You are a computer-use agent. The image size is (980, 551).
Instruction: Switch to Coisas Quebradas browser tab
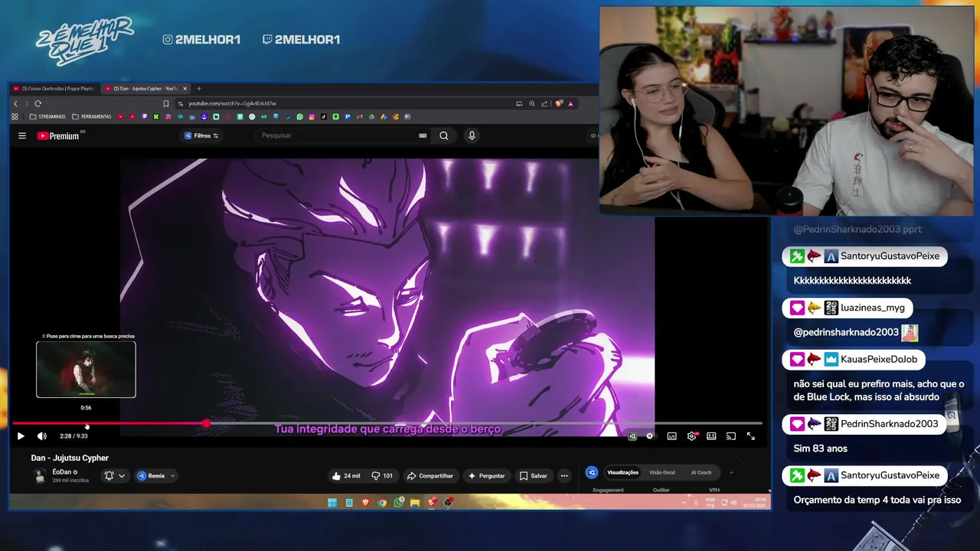(x=54, y=89)
